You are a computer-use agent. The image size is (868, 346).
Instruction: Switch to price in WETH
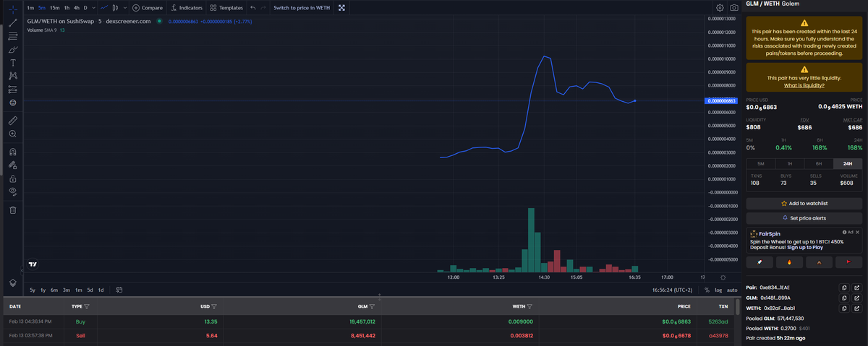click(302, 7)
